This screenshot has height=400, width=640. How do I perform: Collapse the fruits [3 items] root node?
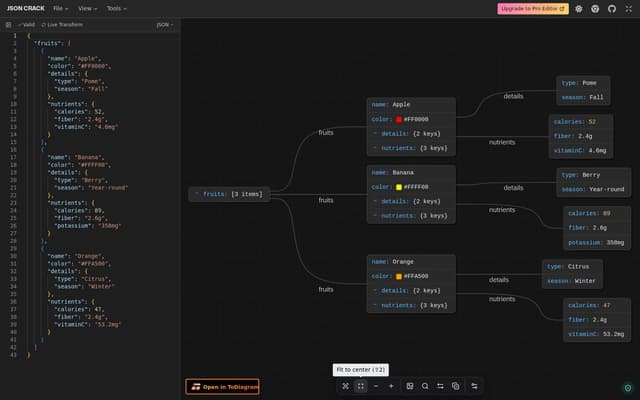pyautogui.click(x=196, y=194)
